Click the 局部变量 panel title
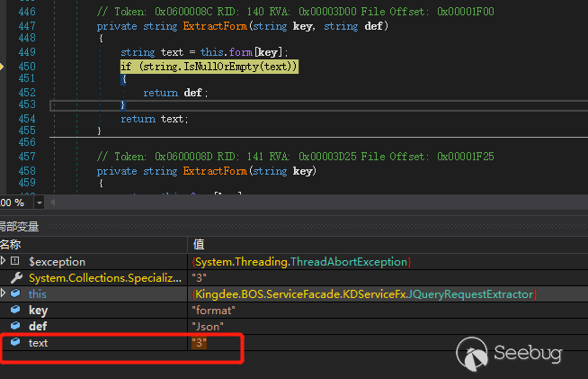 tap(19, 227)
